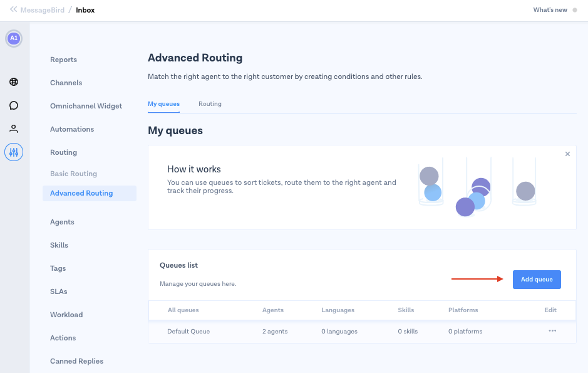Close the How it works banner

567,154
